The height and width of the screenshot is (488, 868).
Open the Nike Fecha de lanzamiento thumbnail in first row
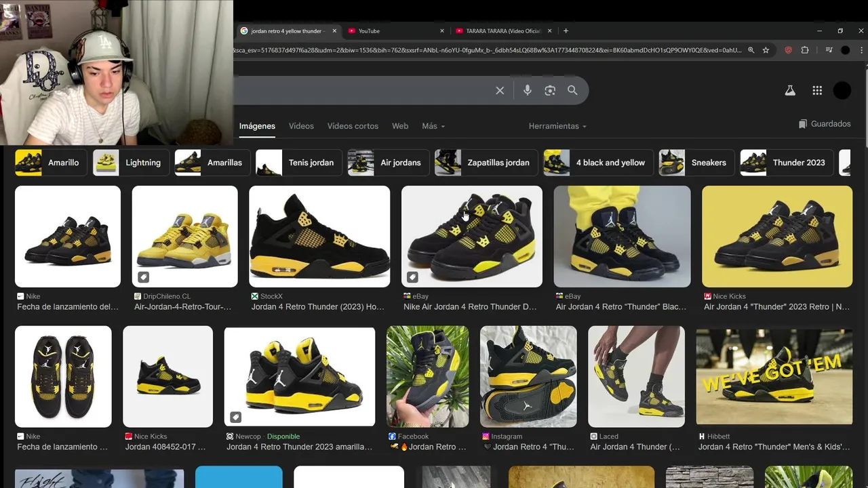coord(68,237)
